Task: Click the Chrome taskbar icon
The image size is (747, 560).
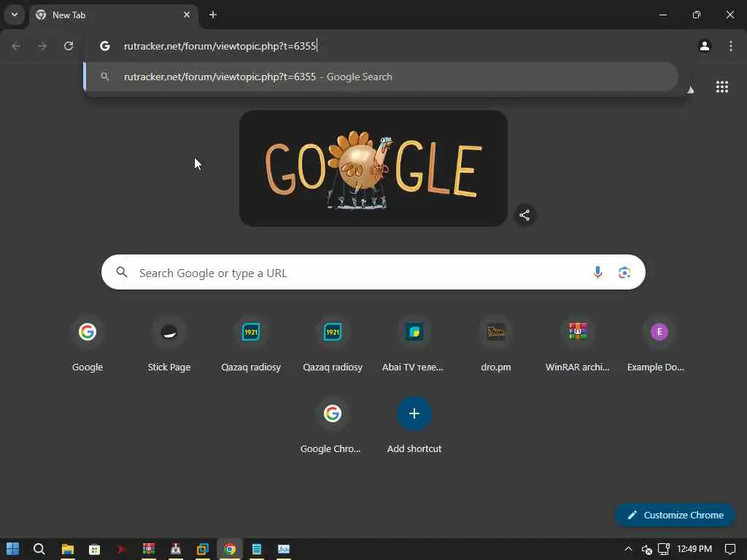Action: pos(230,549)
